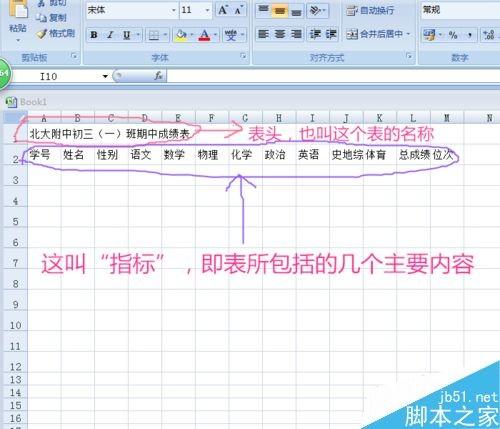
Task: Open border style dropdown arrow
Action: pyautogui.click(x=165, y=35)
